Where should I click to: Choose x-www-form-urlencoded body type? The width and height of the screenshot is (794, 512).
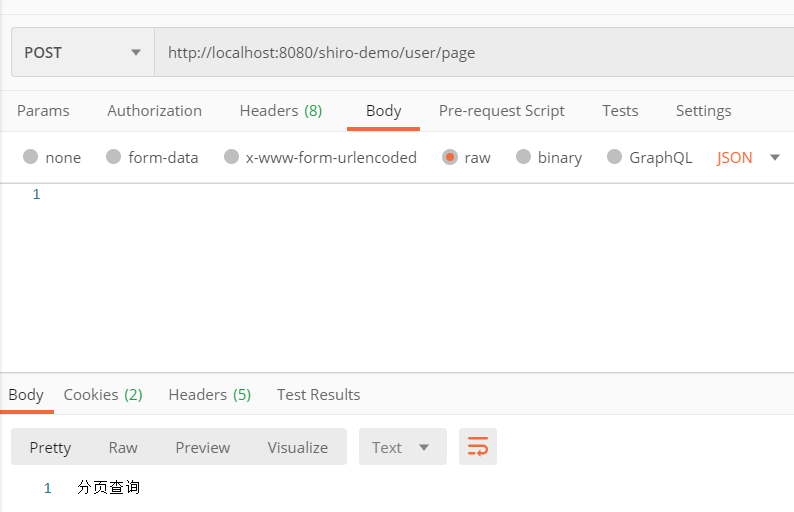pos(232,157)
